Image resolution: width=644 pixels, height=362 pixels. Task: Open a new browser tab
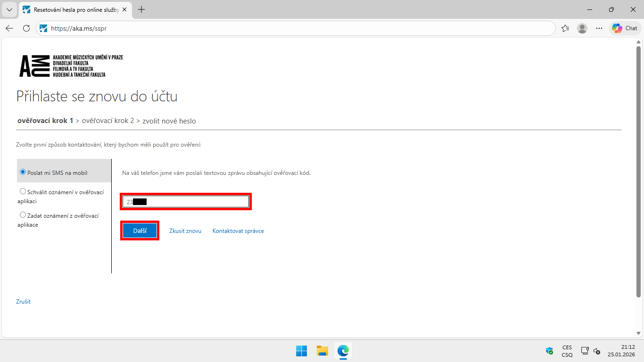(x=141, y=9)
